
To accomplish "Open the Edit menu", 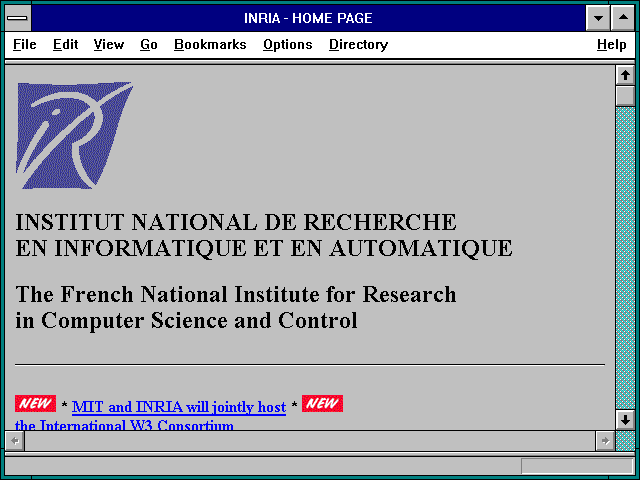I will tap(65, 44).
